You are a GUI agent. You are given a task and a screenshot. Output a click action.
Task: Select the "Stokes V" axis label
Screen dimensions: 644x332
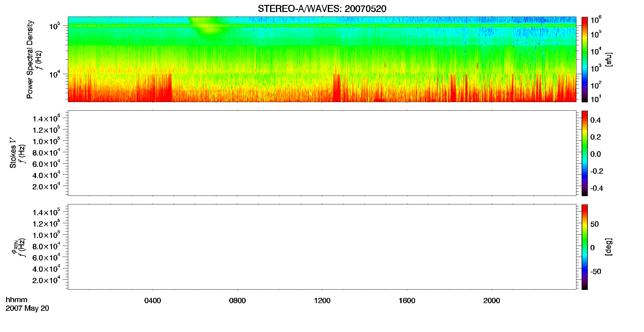pos(13,153)
